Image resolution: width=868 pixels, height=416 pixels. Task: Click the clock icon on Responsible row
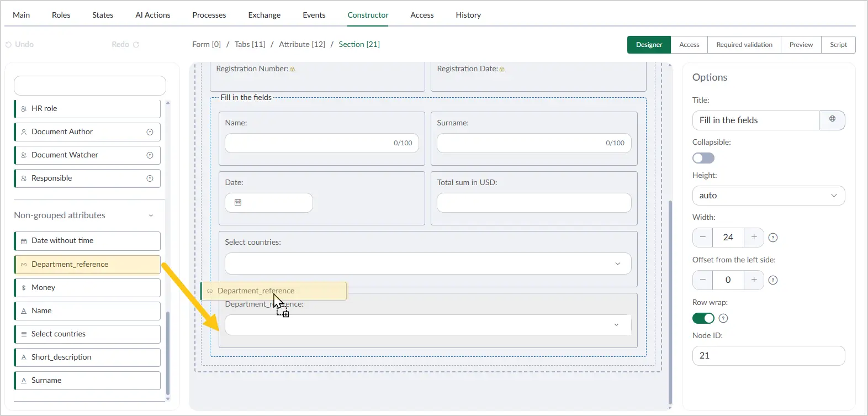click(150, 178)
